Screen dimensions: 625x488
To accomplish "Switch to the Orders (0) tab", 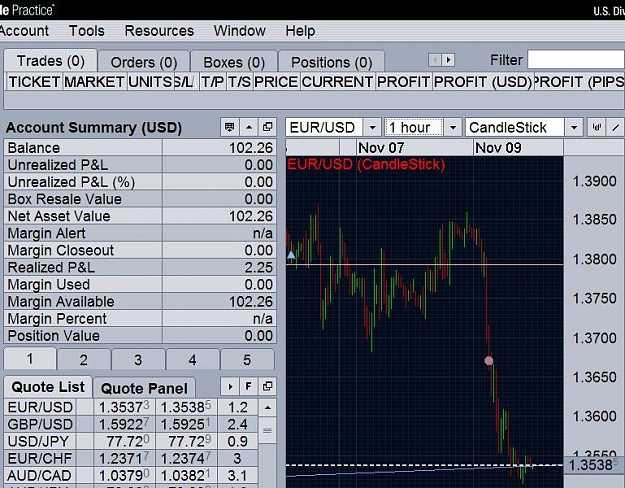I will click(x=144, y=62).
